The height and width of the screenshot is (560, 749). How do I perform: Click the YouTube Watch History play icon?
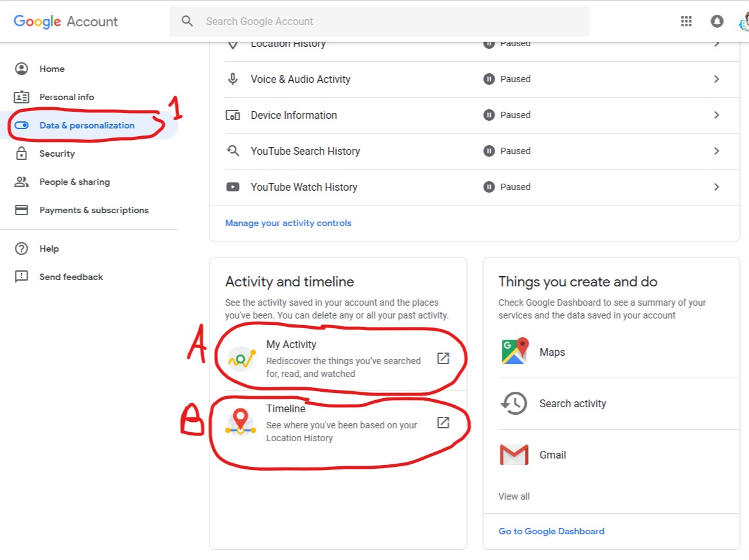[x=233, y=187]
